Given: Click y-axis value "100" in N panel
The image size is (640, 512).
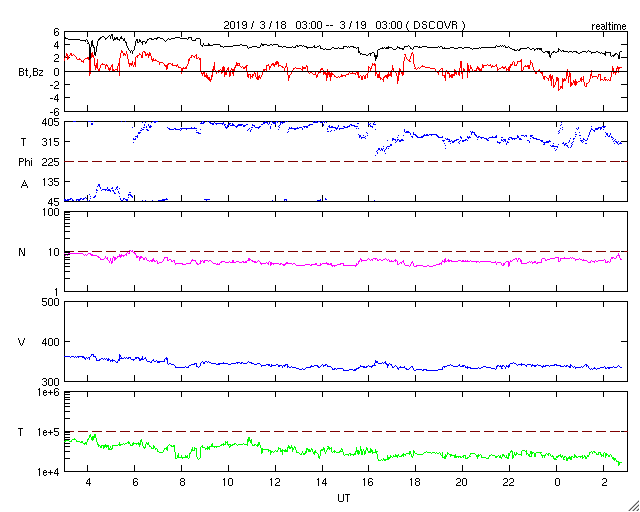Looking at the screenshot, I should tap(52, 212).
